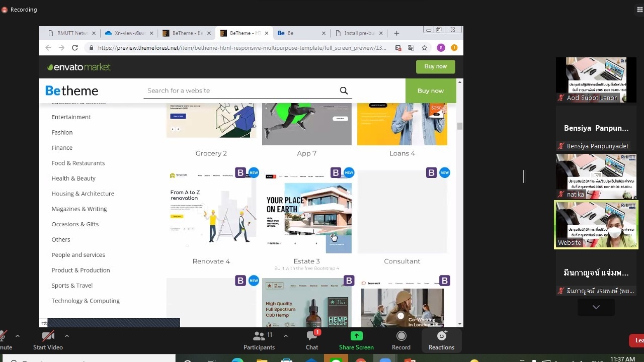Expand Participants options caret
Image resolution: width=644 pixels, height=362 pixels.
(x=286, y=336)
